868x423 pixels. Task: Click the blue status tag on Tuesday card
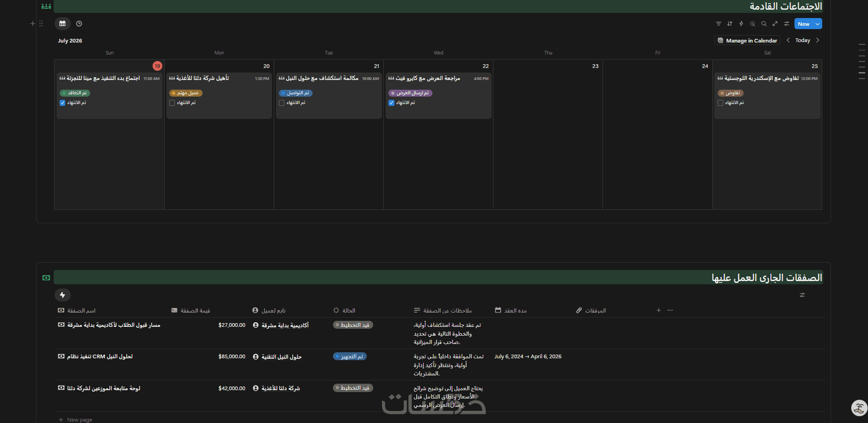pyautogui.click(x=296, y=93)
